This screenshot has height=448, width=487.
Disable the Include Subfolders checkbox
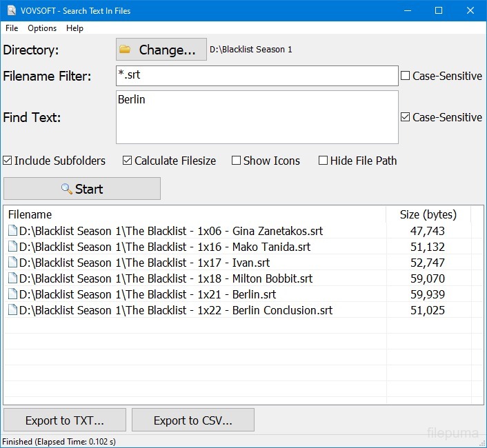[x=8, y=161]
